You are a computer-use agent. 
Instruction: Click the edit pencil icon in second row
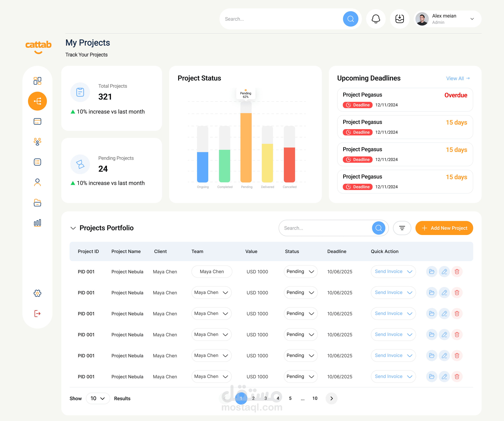[444, 292]
